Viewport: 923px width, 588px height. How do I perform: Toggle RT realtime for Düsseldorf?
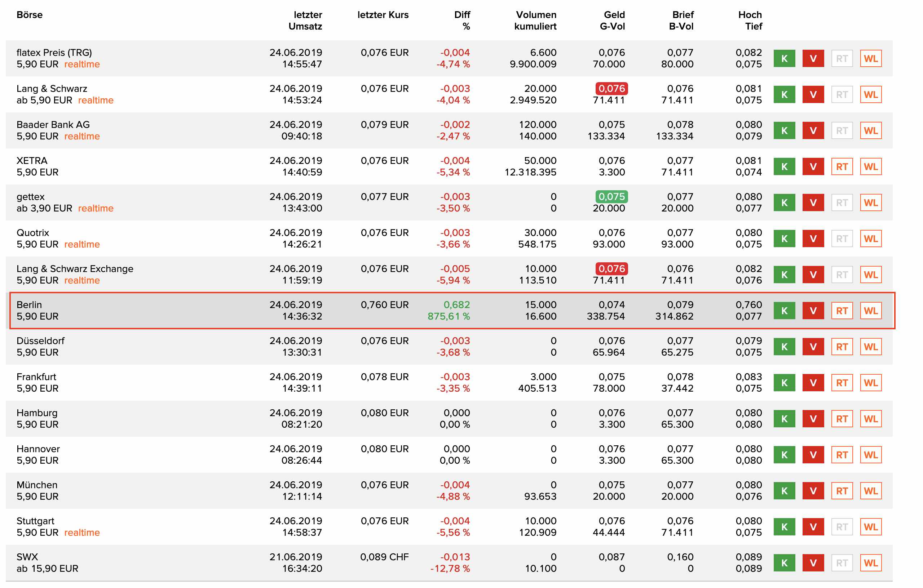842,346
